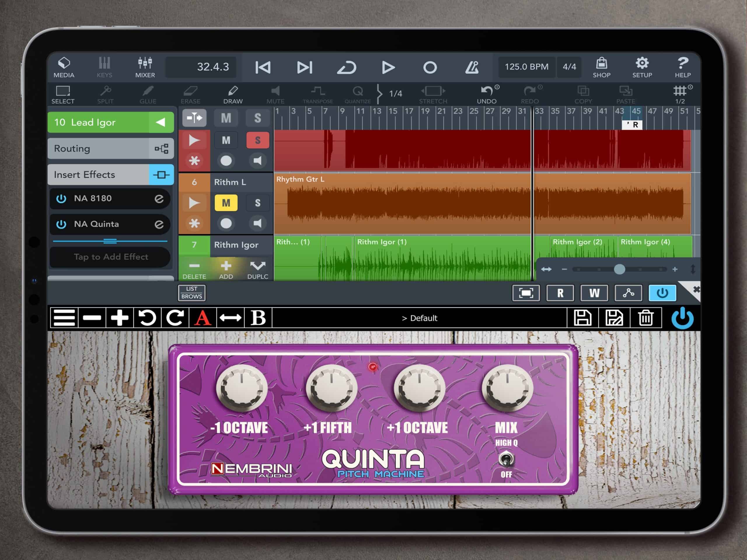This screenshot has width=747, height=560.
Task: Jump to the next marker
Action: tap(304, 67)
